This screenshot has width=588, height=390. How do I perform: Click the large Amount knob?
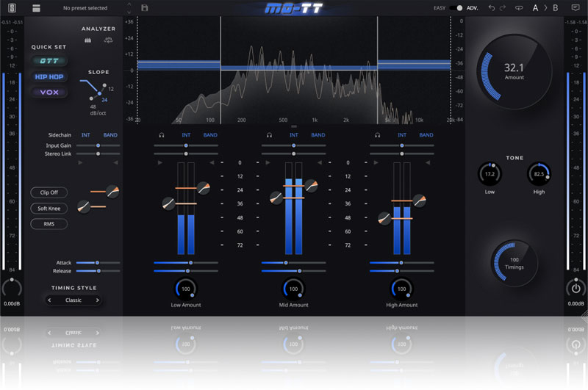coord(514,71)
